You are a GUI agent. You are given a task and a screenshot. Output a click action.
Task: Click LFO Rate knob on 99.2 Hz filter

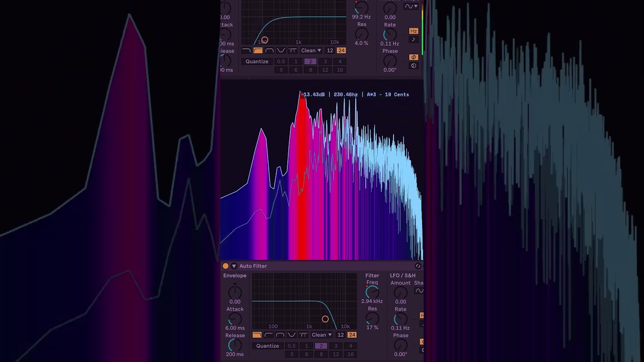[390, 35]
